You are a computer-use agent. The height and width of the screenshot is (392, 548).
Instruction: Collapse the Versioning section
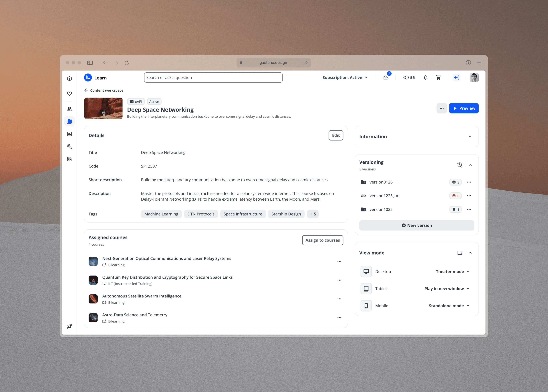click(x=470, y=165)
